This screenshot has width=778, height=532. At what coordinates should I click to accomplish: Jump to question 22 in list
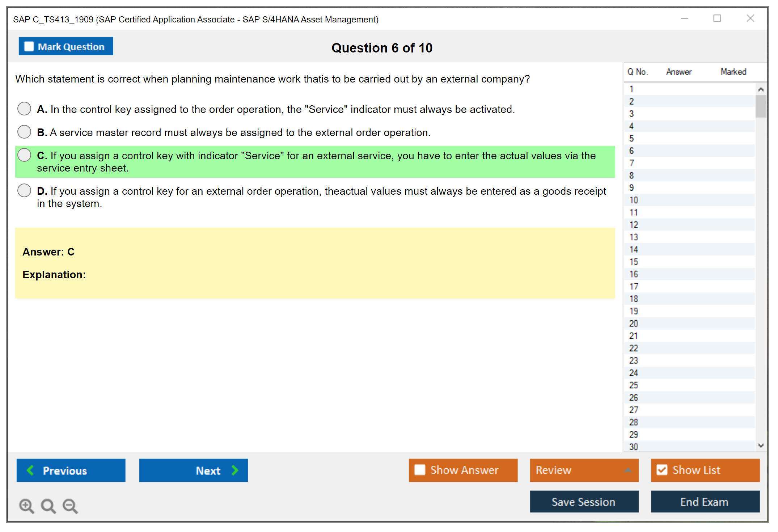point(634,348)
